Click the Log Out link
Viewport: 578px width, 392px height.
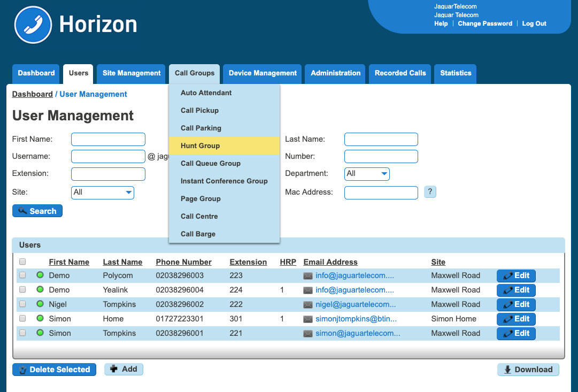click(534, 24)
